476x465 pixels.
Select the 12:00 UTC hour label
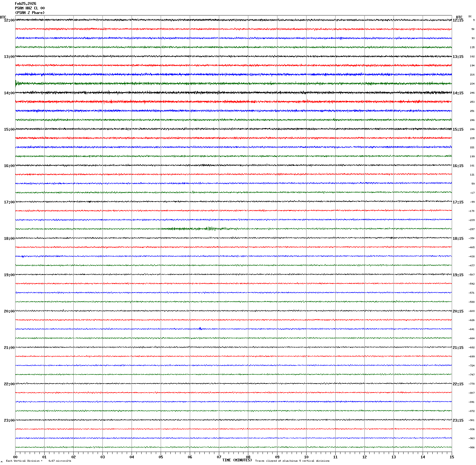point(9,20)
